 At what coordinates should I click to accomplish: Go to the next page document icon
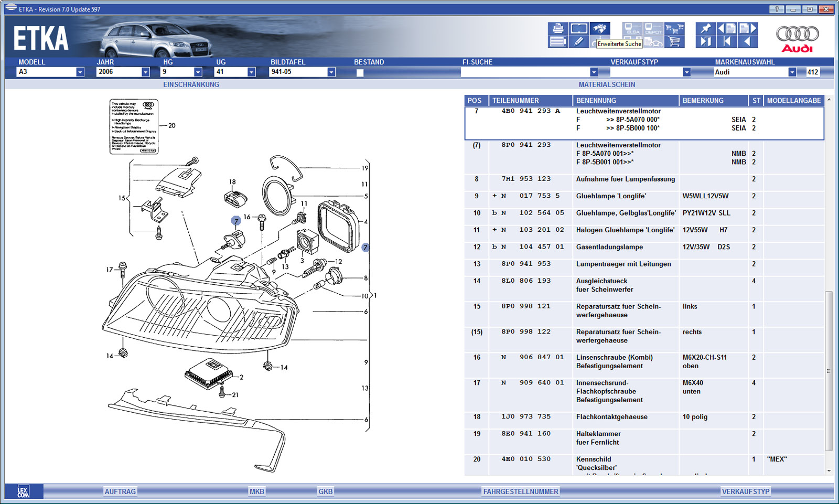pos(748,28)
